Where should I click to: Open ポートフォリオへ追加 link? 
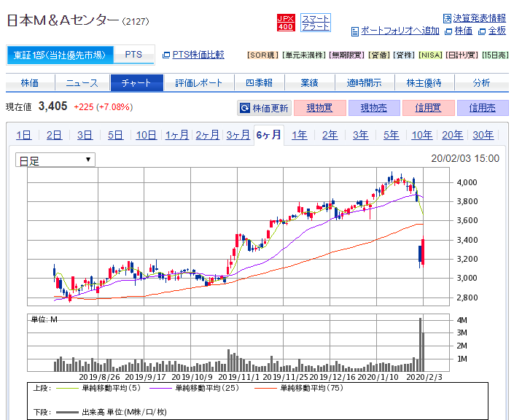400,31
